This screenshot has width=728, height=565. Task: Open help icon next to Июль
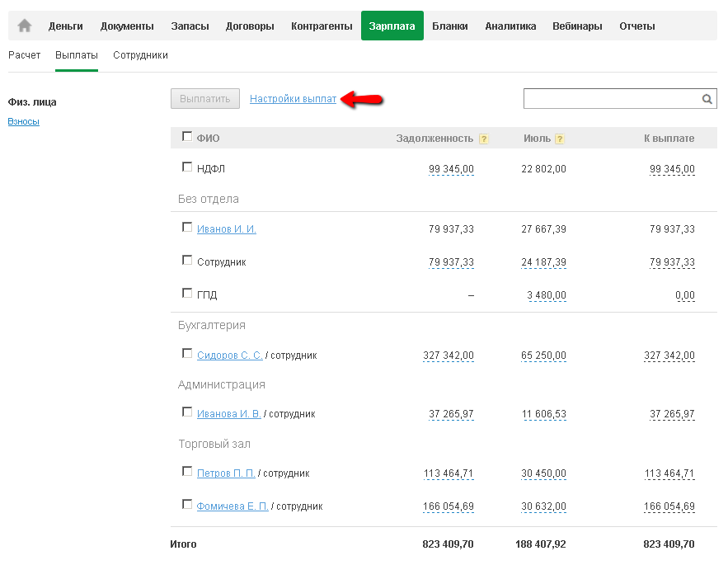(560, 139)
